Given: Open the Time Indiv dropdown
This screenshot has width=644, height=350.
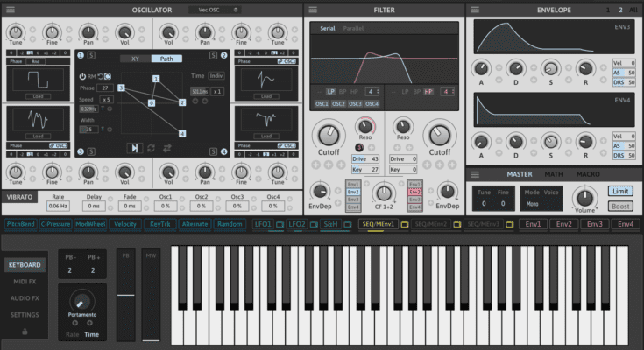Looking at the screenshot, I should click(216, 77).
